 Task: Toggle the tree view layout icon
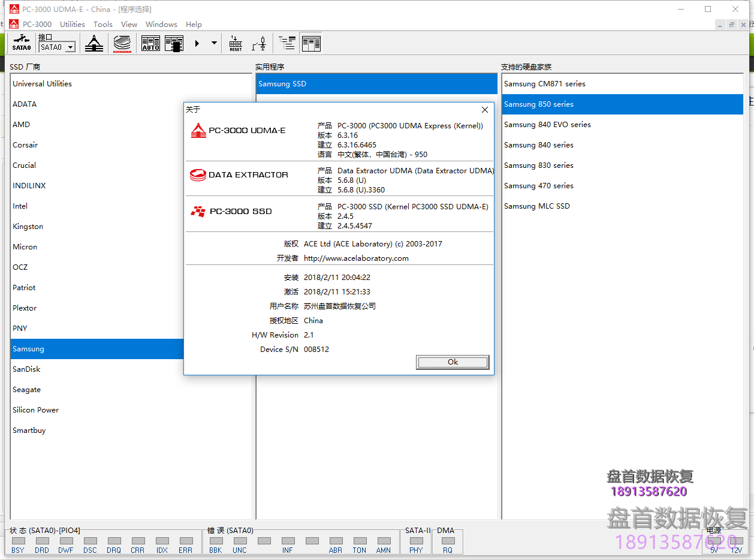point(288,43)
